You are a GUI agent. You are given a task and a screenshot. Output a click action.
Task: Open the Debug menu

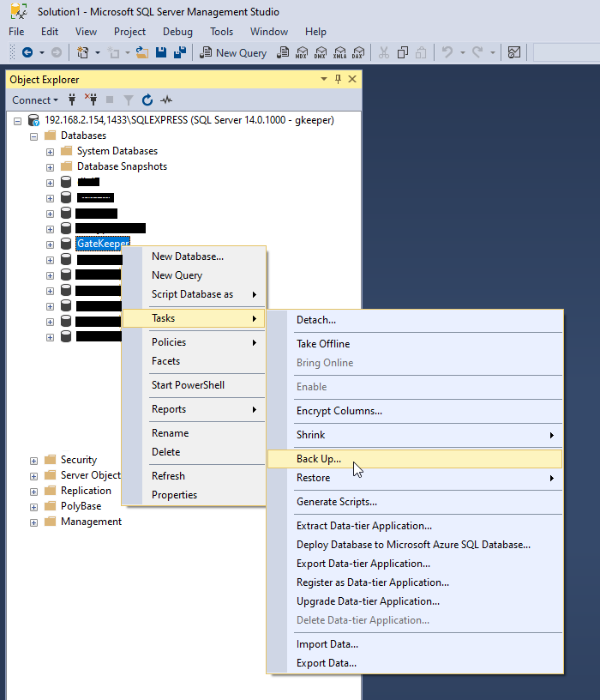[x=177, y=32]
